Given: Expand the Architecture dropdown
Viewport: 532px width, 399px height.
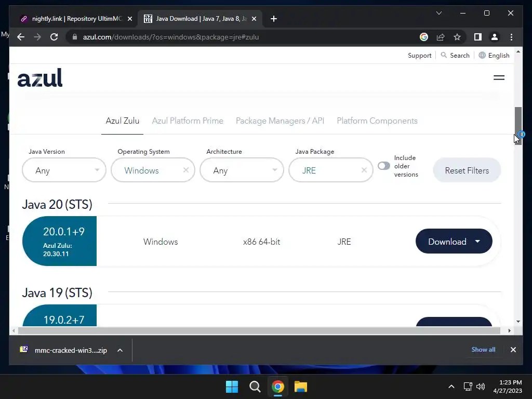Looking at the screenshot, I should [x=242, y=170].
